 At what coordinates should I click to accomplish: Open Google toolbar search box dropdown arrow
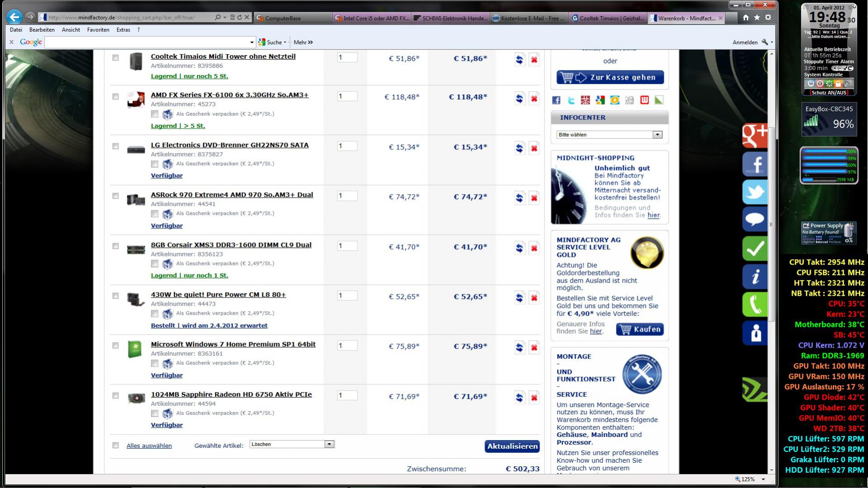coord(252,43)
